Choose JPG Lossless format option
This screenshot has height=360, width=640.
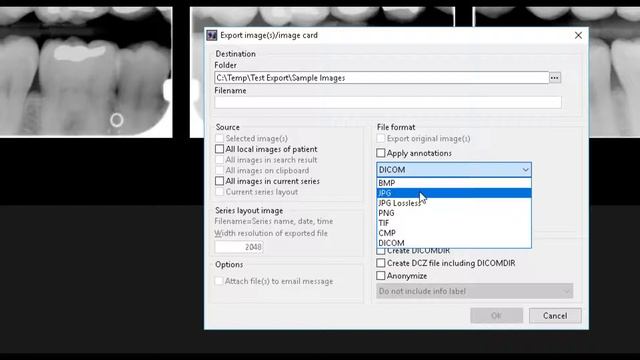454,203
